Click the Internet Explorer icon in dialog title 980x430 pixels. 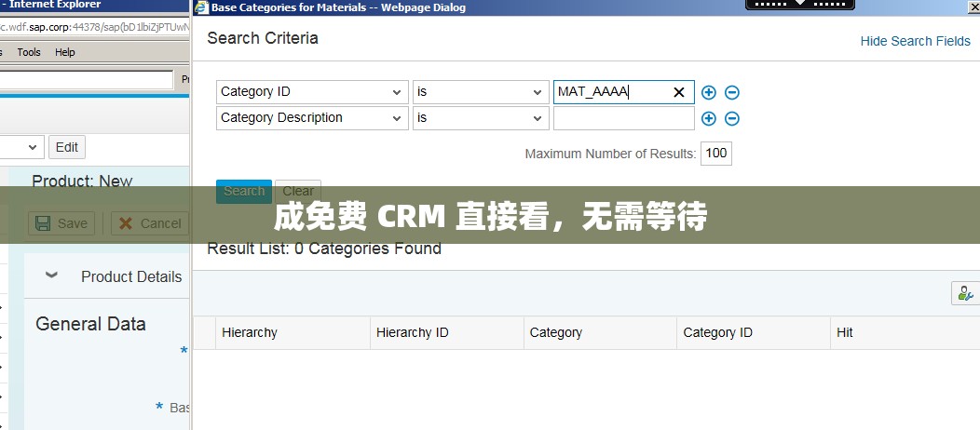pos(201,7)
